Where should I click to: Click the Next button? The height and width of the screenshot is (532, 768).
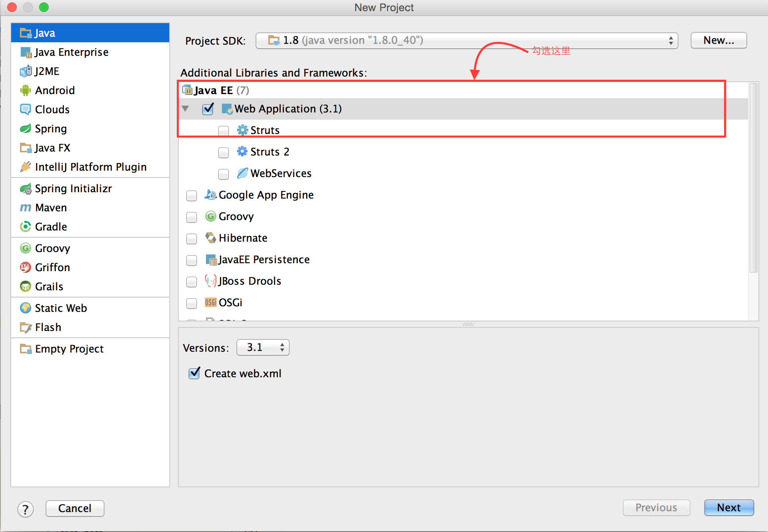click(x=729, y=508)
